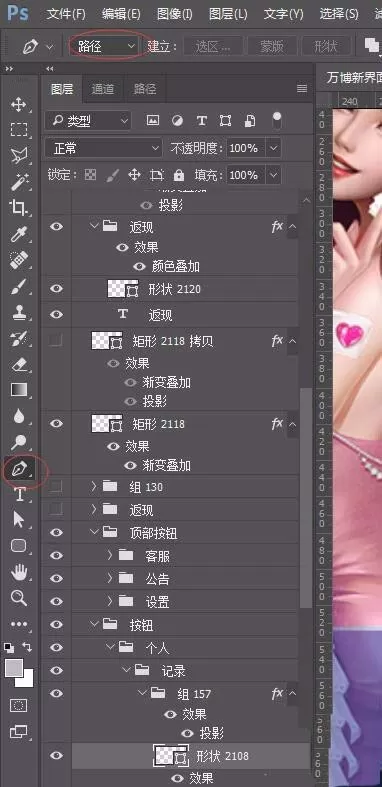Select the Rounded Rectangle shape tool
382x787 pixels.
pyautogui.click(x=19, y=546)
